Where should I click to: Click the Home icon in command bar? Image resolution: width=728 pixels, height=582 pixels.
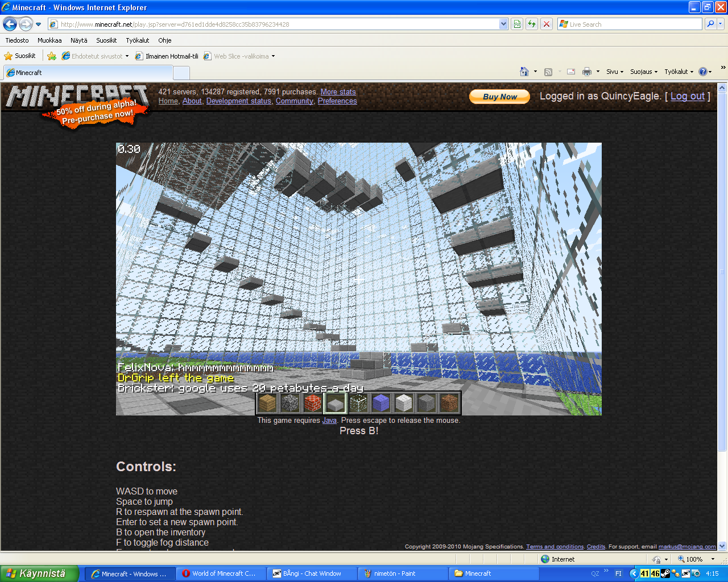pyautogui.click(x=524, y=72)
